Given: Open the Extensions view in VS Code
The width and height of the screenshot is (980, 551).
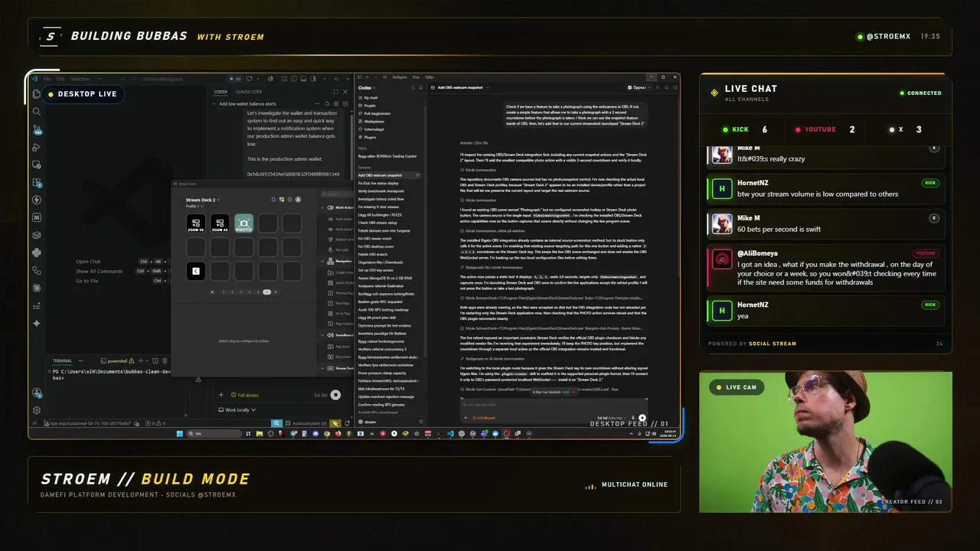Looking at the screenshot, I should pos(37,182).
